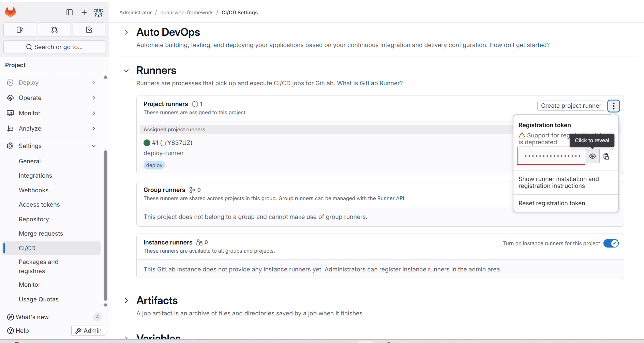Image resolution: width=644 pixels, height=343 pixels.
Task: Expand Analyze submenu chevron
Action: pos(94,129)
